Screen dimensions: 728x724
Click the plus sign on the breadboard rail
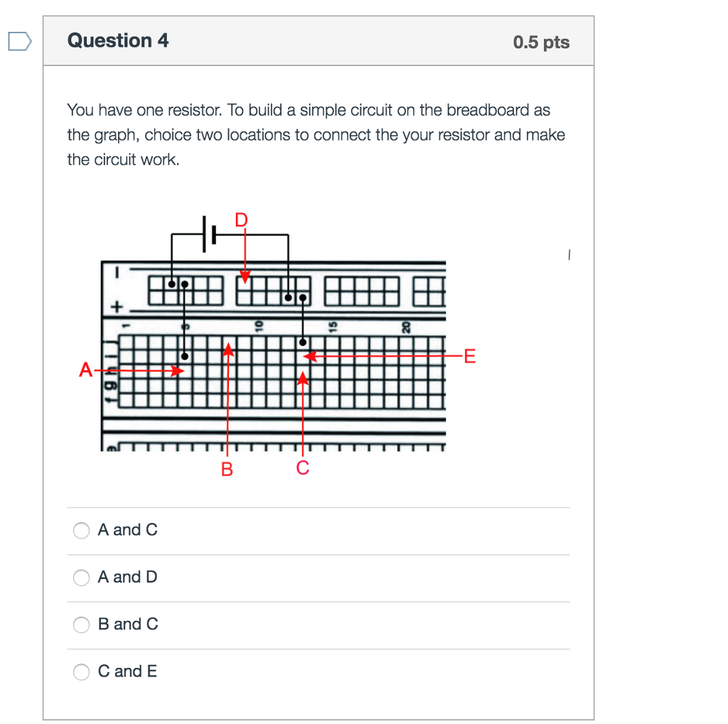[117, 308]
